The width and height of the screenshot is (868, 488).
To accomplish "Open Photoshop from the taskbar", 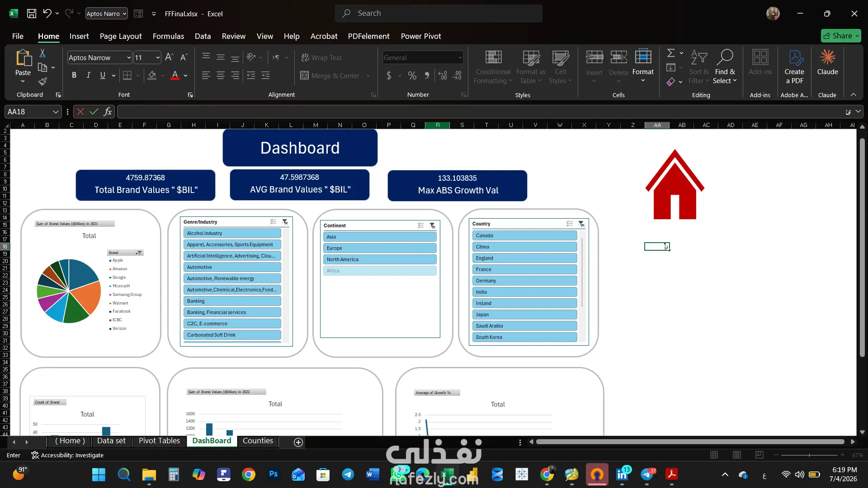I will click(274, 474).
